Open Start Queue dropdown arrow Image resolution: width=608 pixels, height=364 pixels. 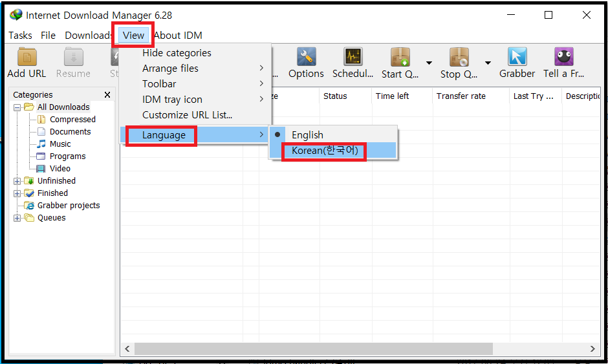pyautogui.click(x=429, y=63)
